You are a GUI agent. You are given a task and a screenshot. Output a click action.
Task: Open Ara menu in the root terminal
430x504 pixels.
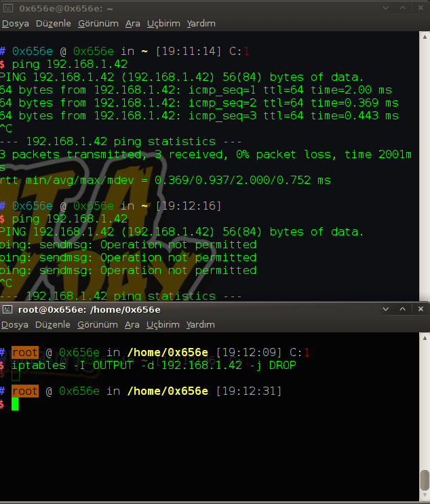pyautogui.click(x=133, y=325)
